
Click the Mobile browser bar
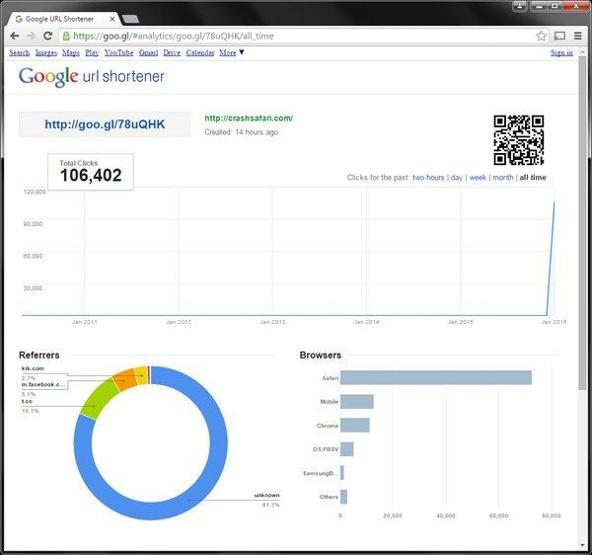tap(357, 401)
